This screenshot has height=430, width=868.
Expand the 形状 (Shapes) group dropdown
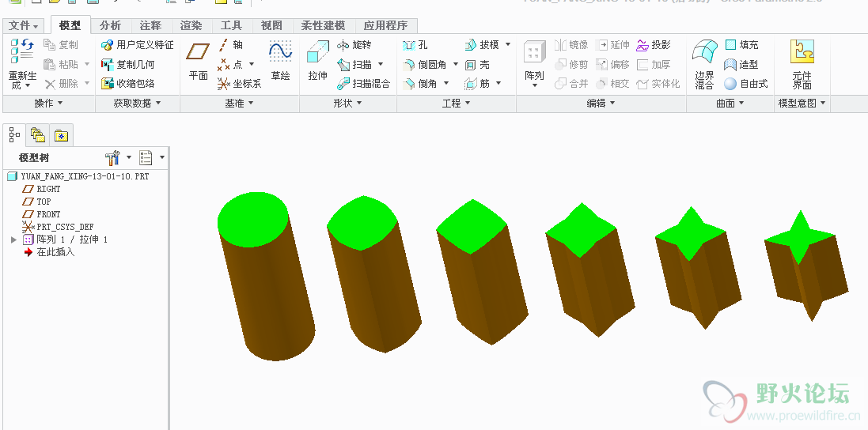point(347,104)
